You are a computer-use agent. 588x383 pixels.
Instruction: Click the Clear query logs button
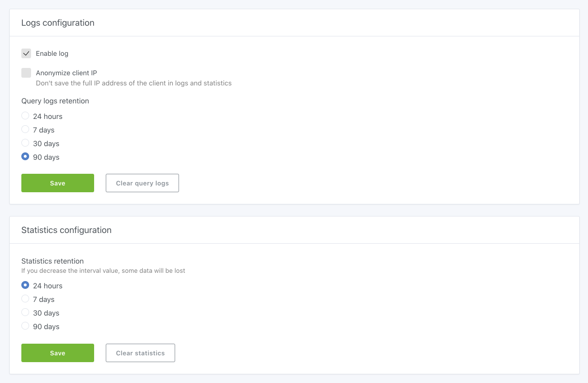pos(142,183)
